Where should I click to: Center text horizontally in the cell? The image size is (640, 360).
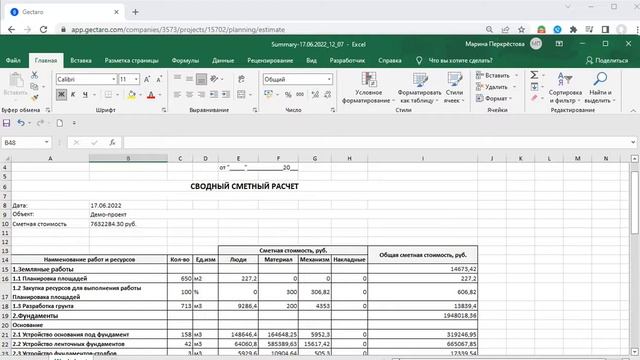[189, 95]
